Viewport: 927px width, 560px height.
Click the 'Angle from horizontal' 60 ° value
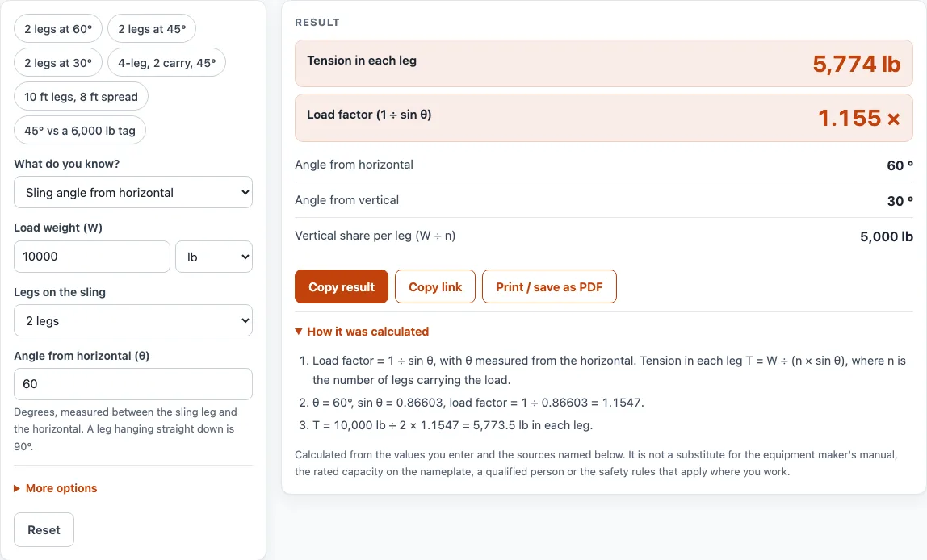tap(900, 165)
